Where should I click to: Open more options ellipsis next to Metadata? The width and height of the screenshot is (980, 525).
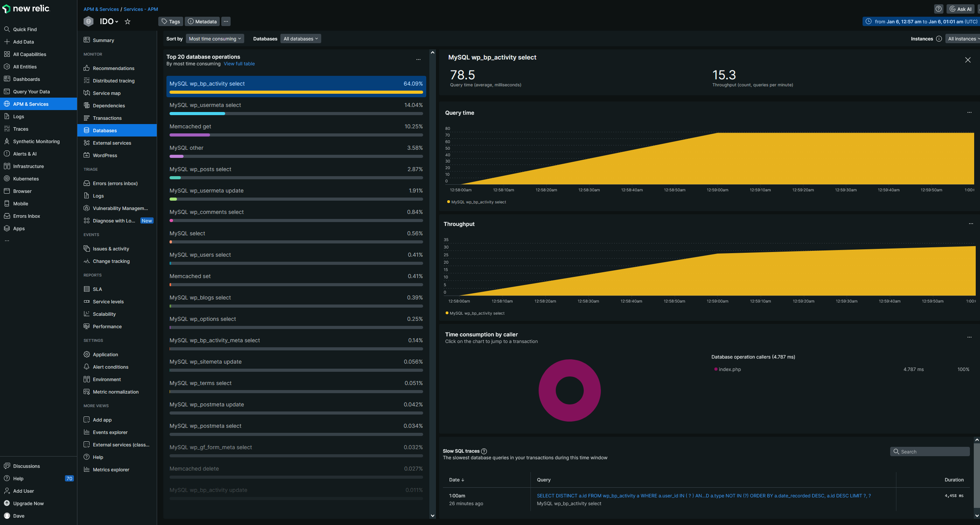[x=226, y=21]
